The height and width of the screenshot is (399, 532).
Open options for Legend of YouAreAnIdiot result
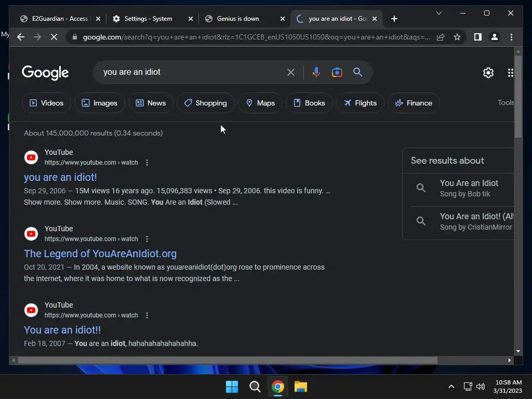click(147, 239)
